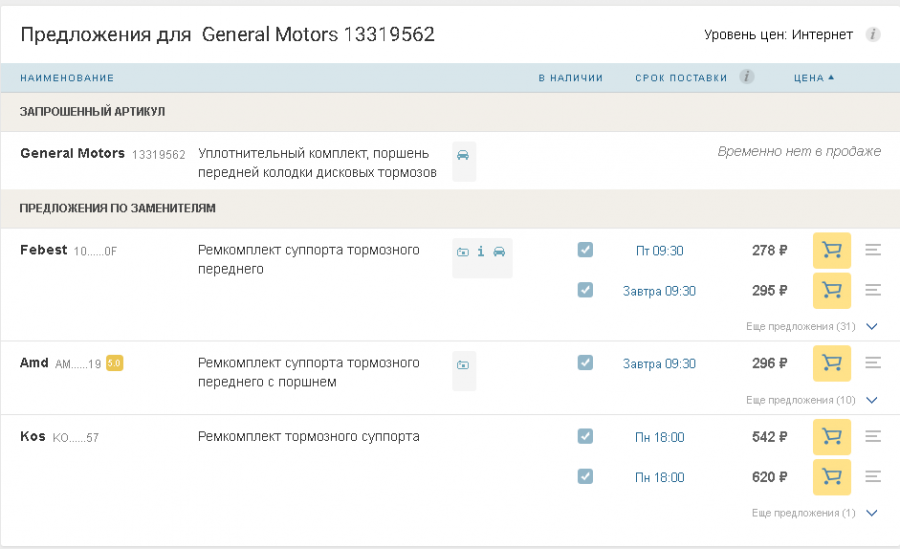Open details menu for 542 ₽ offer

[873, 436]
